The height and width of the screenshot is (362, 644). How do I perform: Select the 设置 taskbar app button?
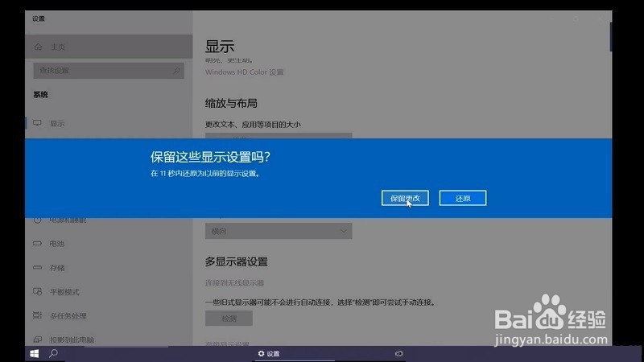click(295, 353)
